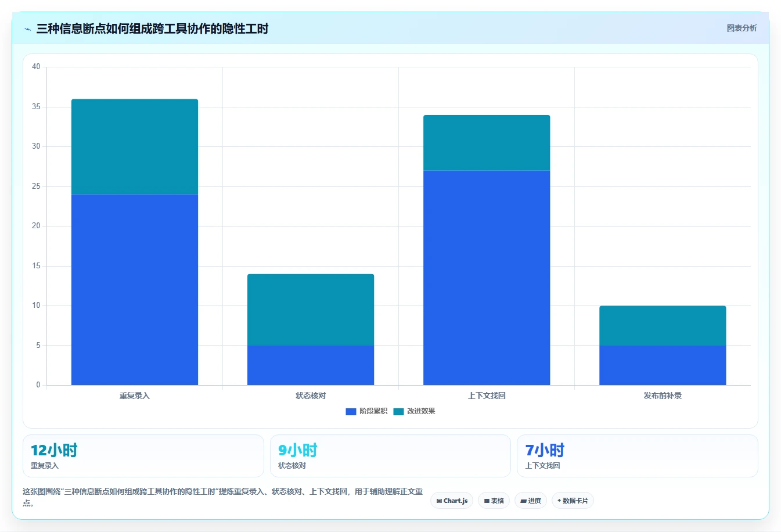Click the chart title 三种信息断点 heading

coord(152,28)
